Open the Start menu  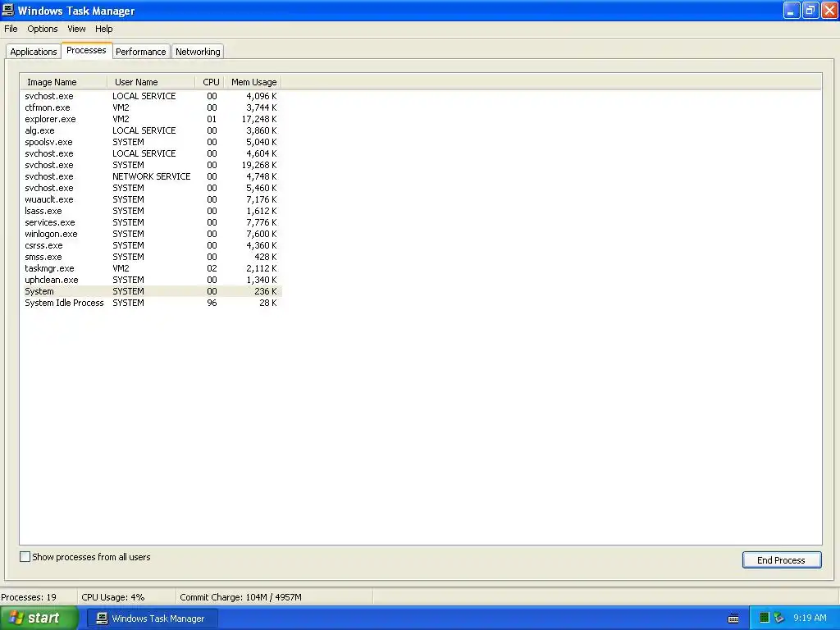tap(39, 619)
